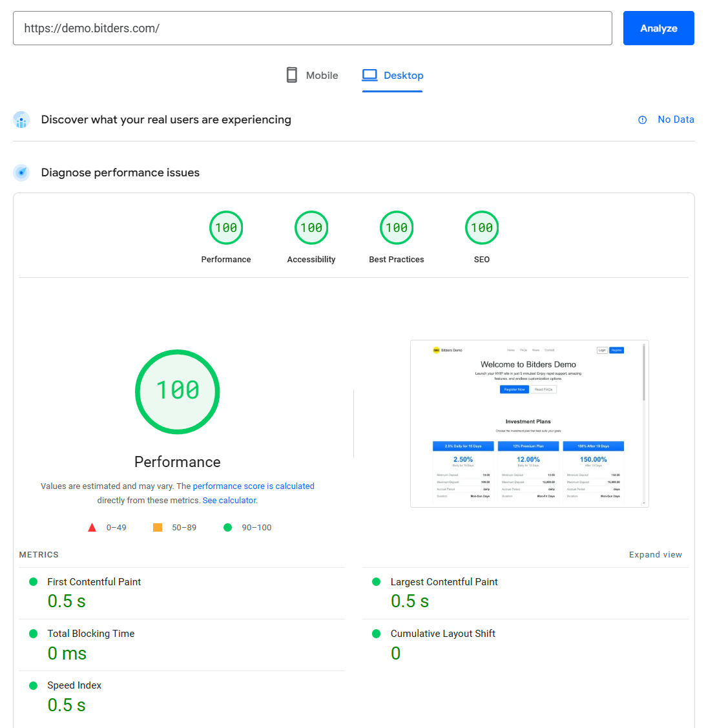Click the Total Blocking Time green dot
Image resolution: width=706 pixels, height=728 pixels.
(33, 634)
